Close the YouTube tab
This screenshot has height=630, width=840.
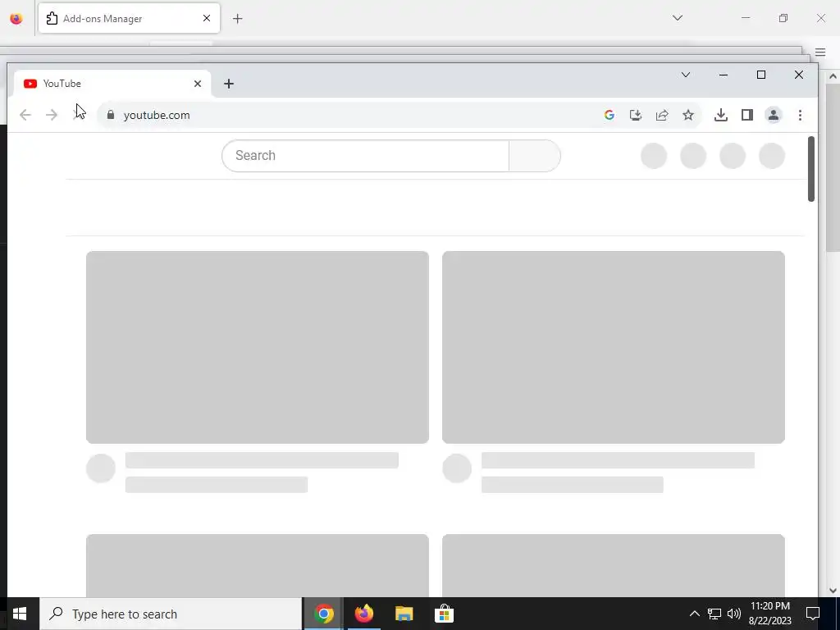(198, 84)
